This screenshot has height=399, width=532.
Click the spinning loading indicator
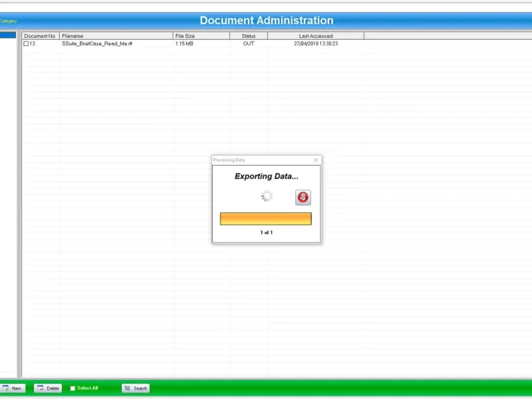point(267,196)
